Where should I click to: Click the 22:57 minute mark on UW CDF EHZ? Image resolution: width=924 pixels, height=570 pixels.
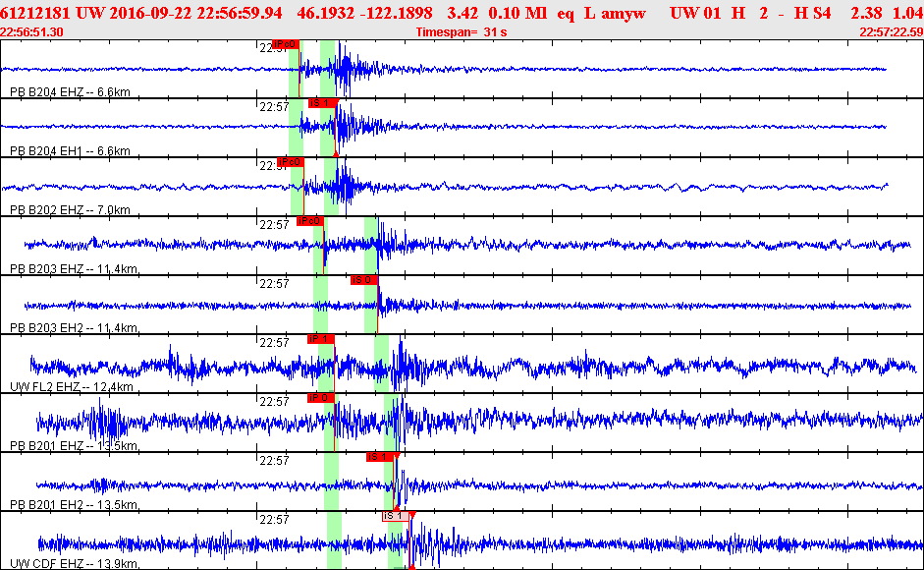click(275, 520)
